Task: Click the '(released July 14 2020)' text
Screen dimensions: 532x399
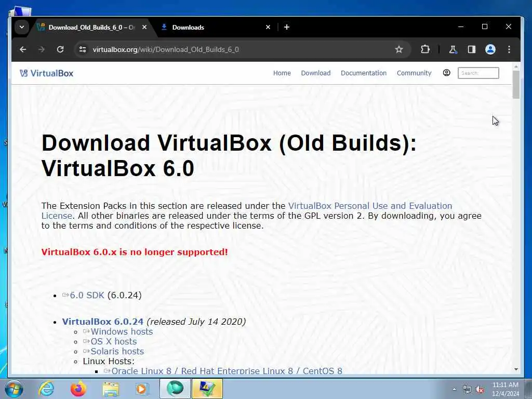Action: pyautogui.click(x=196, y=322)
